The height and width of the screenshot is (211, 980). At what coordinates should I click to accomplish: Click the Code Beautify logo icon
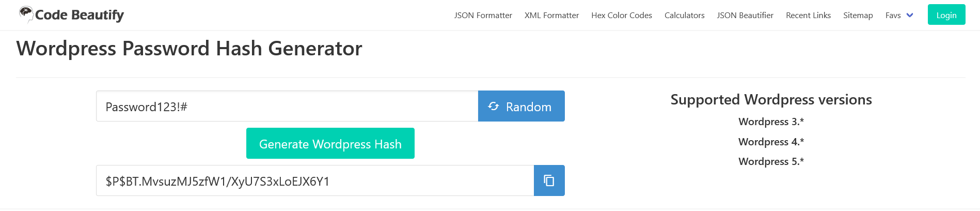(x=26, y=14)
